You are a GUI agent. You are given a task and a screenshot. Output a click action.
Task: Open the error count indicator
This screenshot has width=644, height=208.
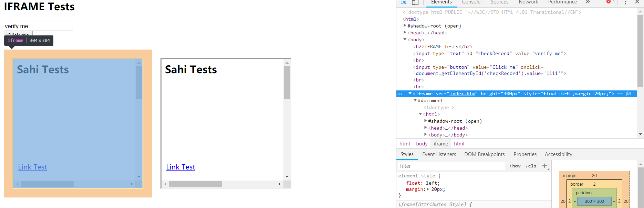pyautogui.click(x=611, y=2)
